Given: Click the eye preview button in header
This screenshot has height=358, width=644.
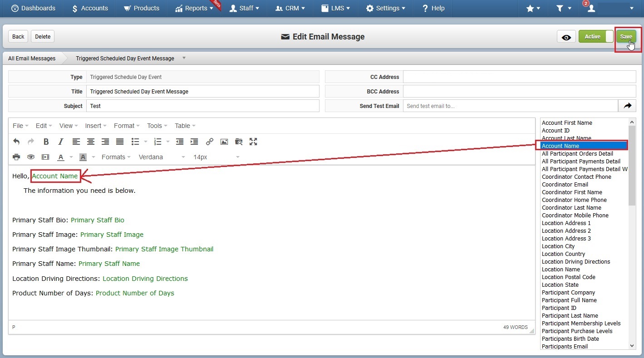Looking at the screenshot, I should [566, 37].
